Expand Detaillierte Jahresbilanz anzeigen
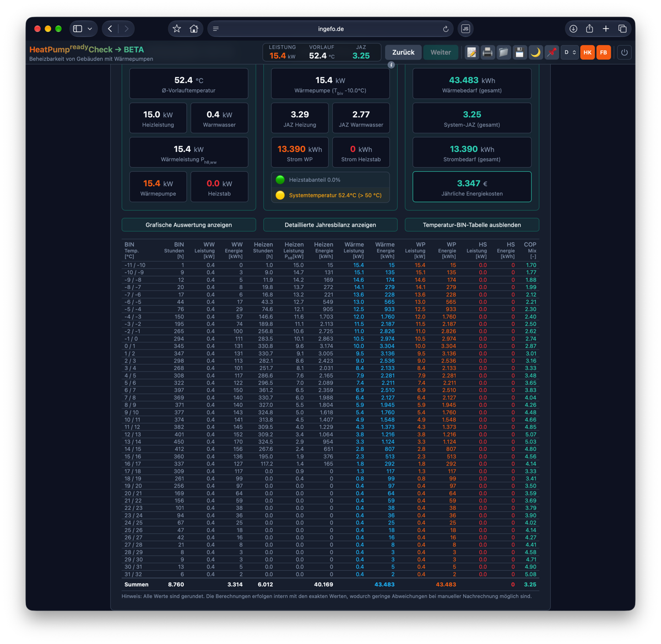Image resolution: width=661 pixels, height=644 pixels. (330, 225)
